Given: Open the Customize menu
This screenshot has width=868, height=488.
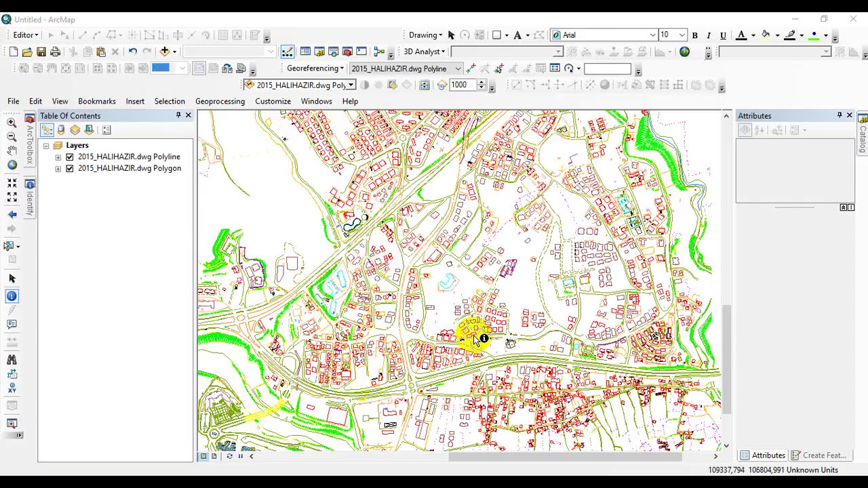Looking at the screenshot, I should (x=273, y=101).
